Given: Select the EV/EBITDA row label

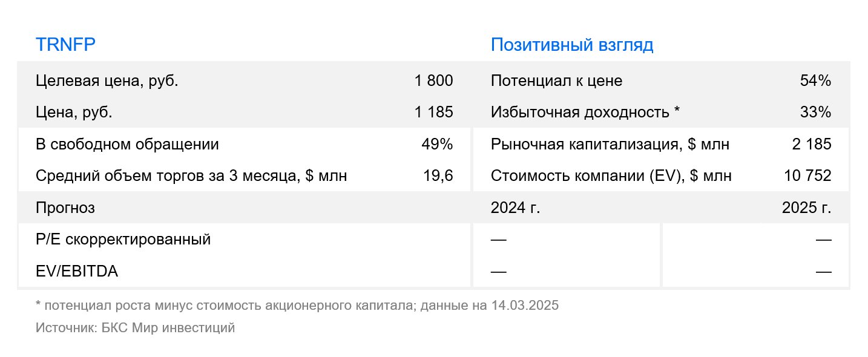Looking at the screenshot, I should pos(77,272).
